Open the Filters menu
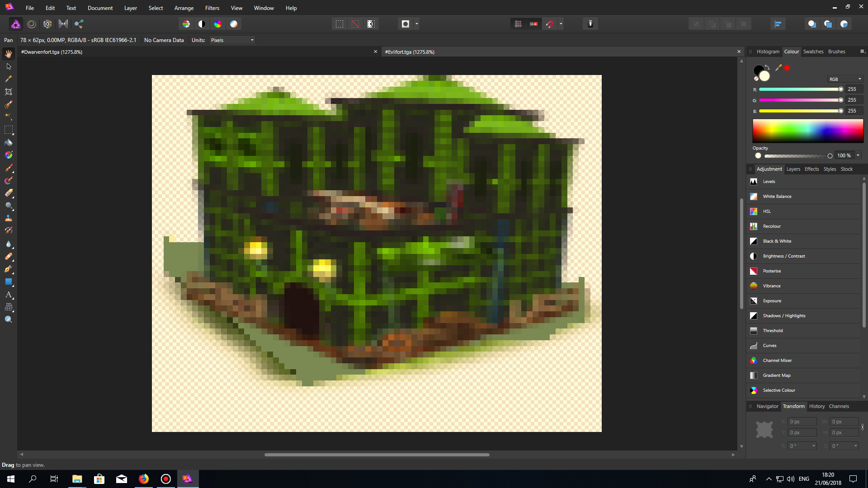Image resolution: width=868 pixels, height=488 pixels. point(212,8)
